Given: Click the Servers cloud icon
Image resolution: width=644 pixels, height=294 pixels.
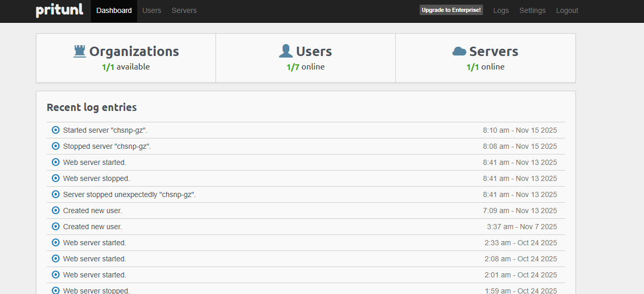Looking at the screenshot, I should click(459, 51).
